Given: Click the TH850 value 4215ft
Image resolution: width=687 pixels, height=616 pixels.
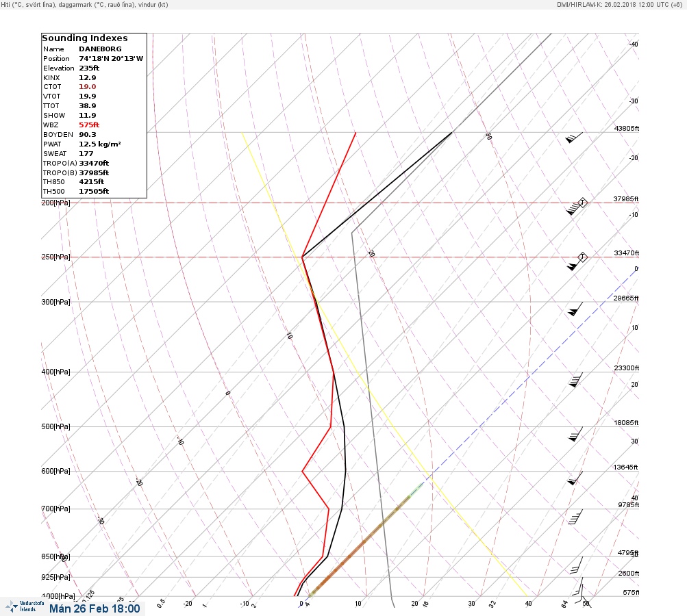Looking at the screenshot, I should (x=92, y=181).
